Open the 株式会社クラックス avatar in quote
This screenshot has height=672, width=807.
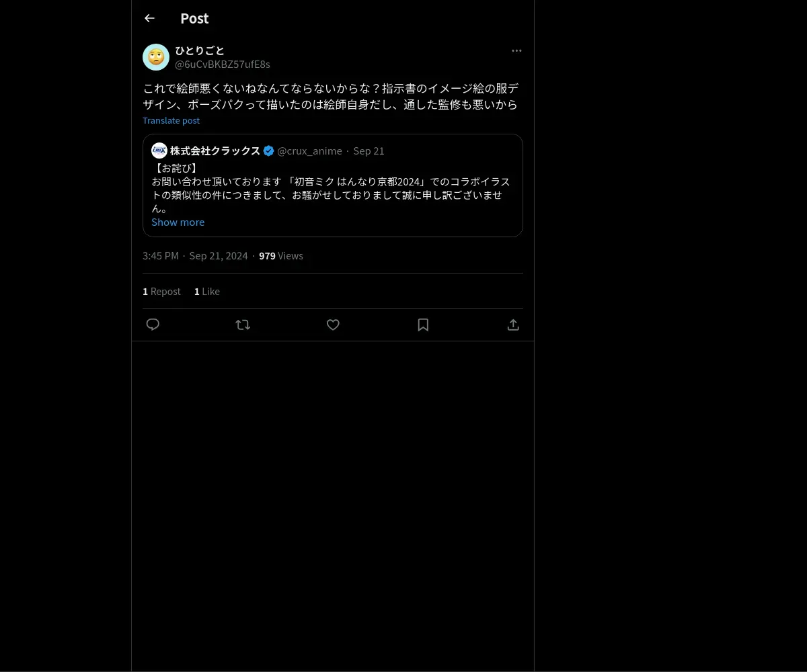[x=159, y=151]
